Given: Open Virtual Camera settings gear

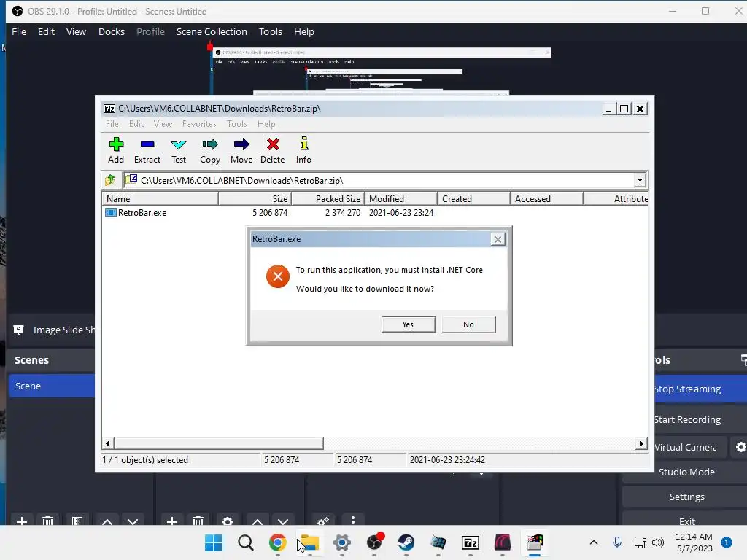Looking at the screenshot, I should point(740,447).
